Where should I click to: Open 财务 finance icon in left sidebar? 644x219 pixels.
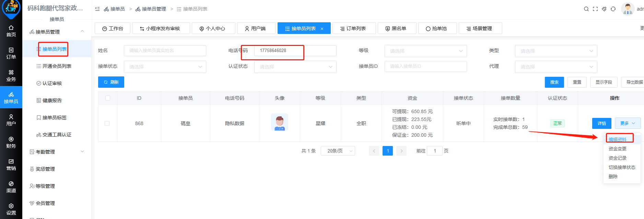[x=11, y=142]
